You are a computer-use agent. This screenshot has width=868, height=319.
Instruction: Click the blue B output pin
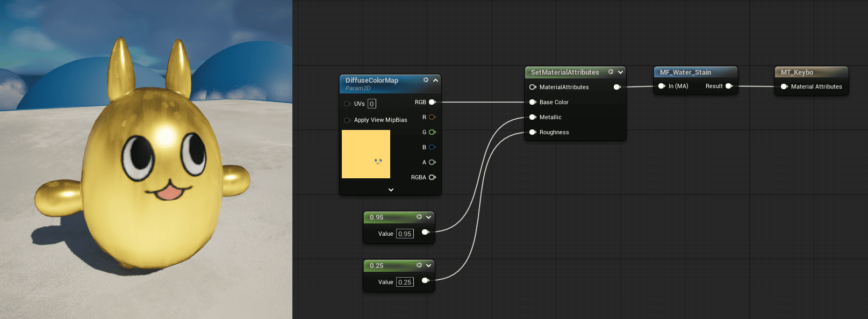(432, 147)
